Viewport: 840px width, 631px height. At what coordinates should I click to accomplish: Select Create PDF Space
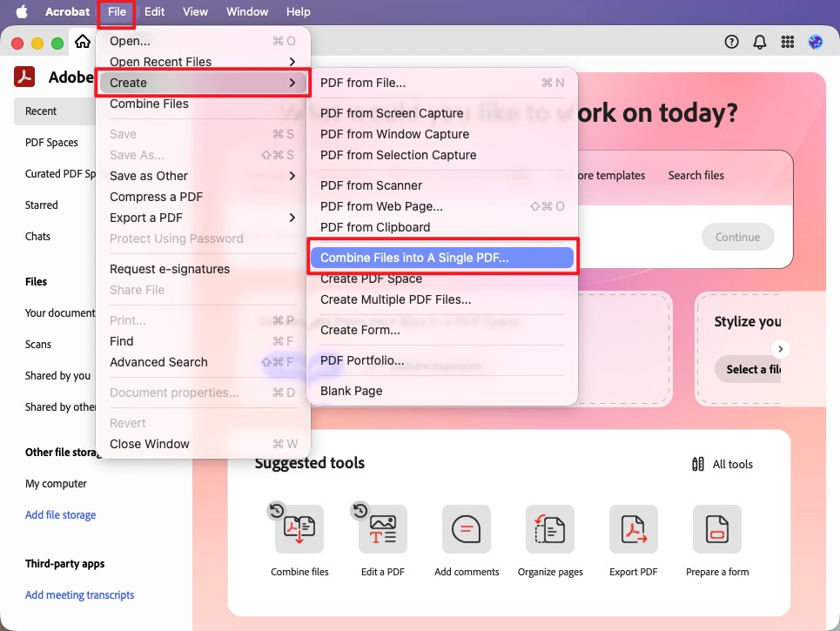click(x=442, y=279)
